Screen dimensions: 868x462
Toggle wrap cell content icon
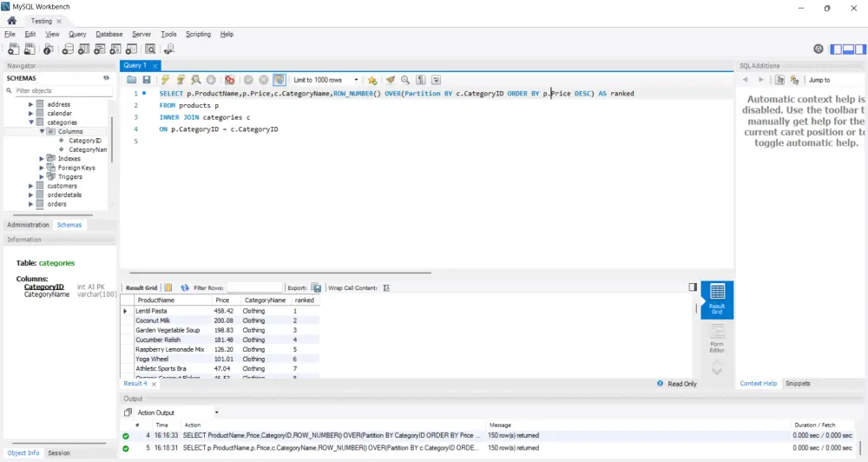click(x=386, y=287)
